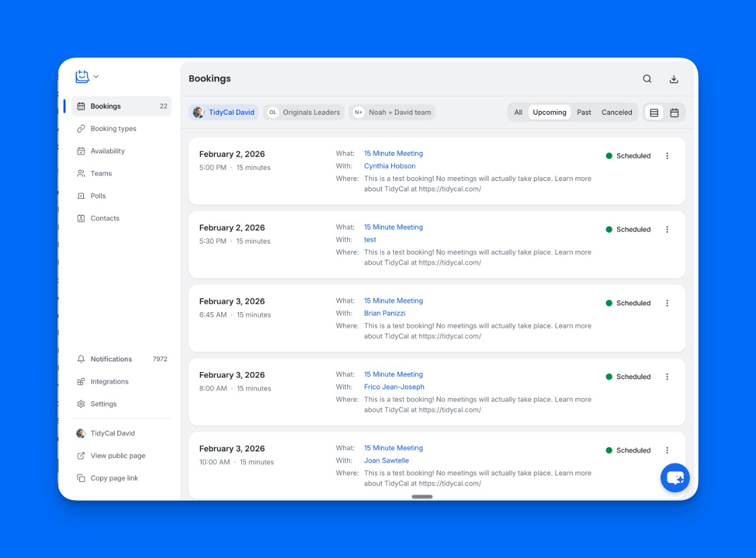Switch to list view layout
The height and width of the screenshot is (558, 756).
click(654, 113)
